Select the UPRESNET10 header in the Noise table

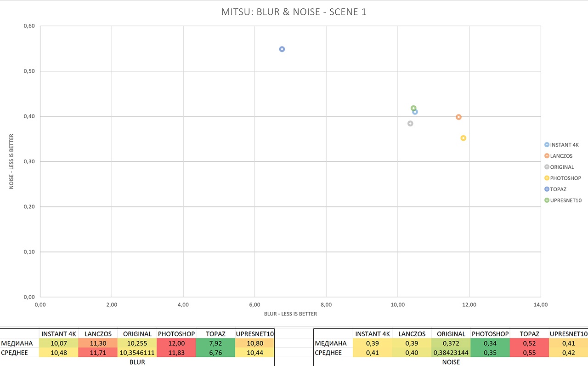pyautogui.click(x=568, y=334)
